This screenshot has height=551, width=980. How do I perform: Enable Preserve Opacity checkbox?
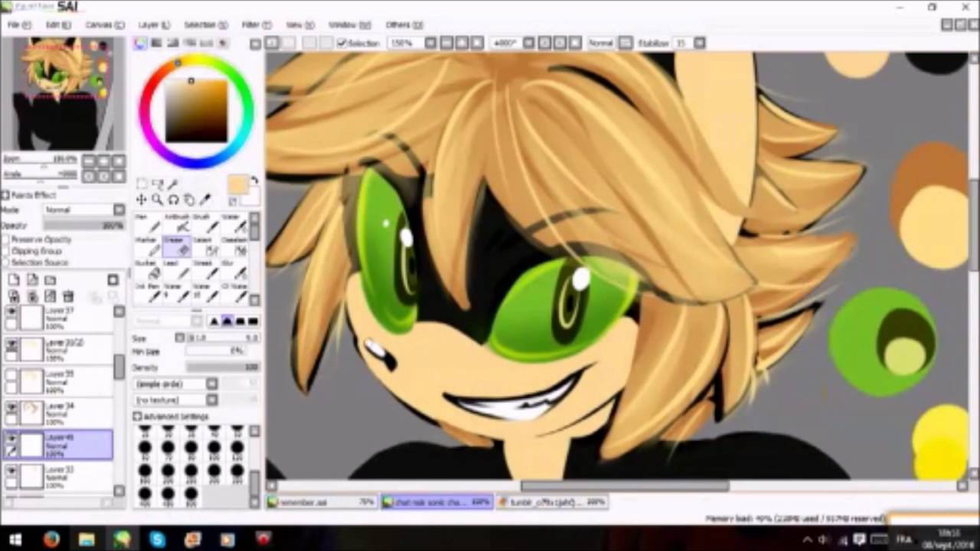click(6, 240)
